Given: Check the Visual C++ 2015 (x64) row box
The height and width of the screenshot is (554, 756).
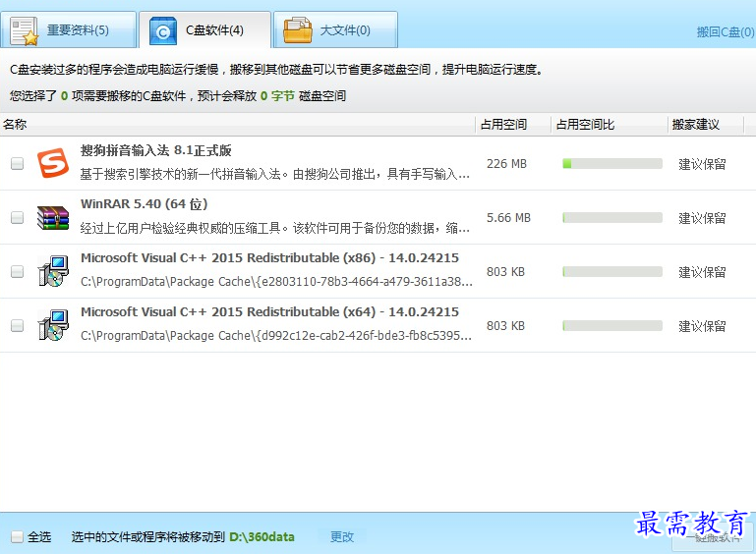Looking at the screenshot, I should click(x=18, y=326).
